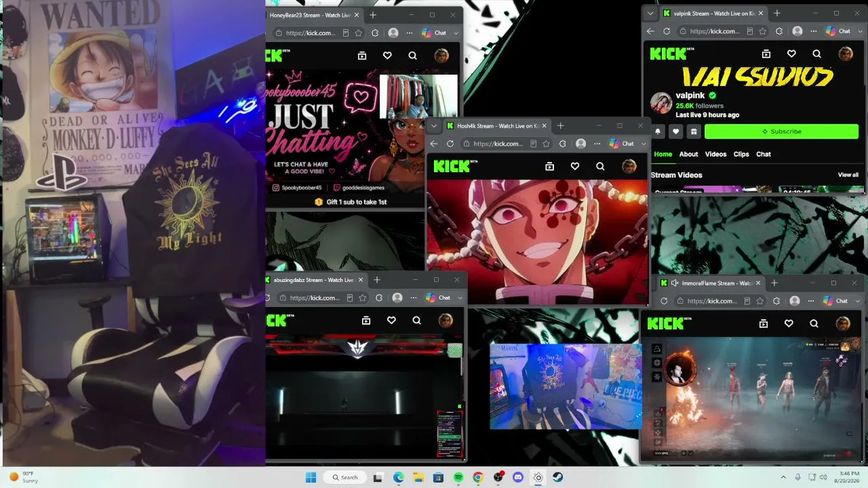Open Kick search in the Hosh4k window
Image resolution: width=868 pixels, height=488 pixels.
pos(600,166)
